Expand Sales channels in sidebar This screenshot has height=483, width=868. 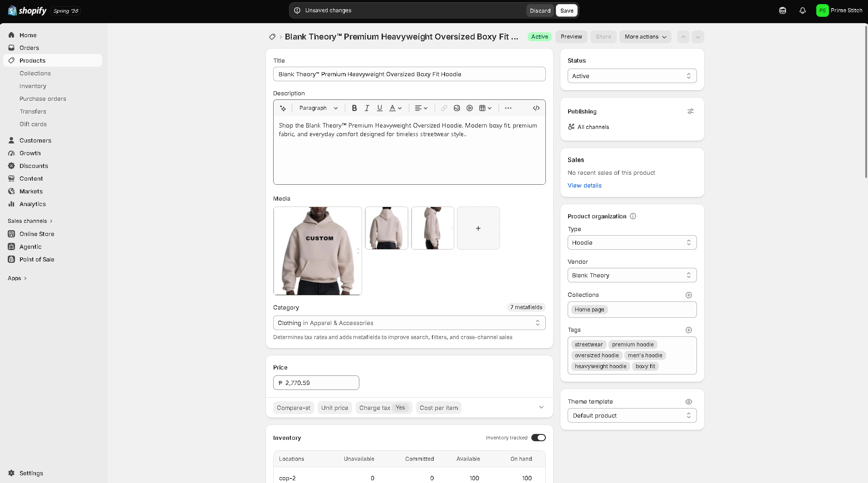click(30, 221)
